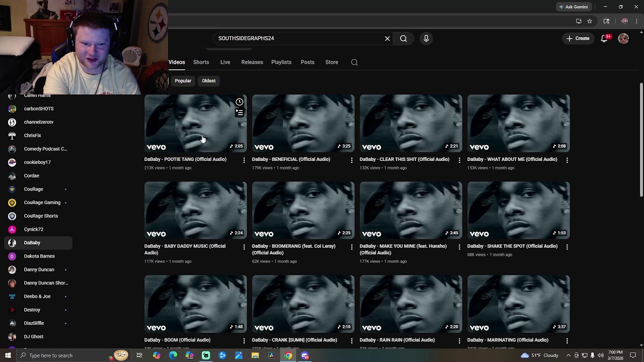This screenshot has width=644, height=362.
Task: Show hidden system tray icons
Action: pyautogui.click(x=569, y=355)
